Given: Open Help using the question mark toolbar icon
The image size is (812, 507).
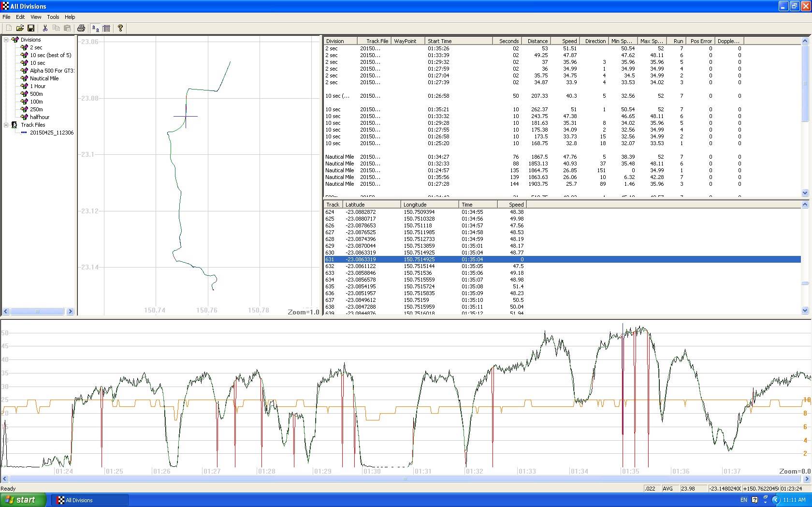Looking at the screenshot, I should [x=120, y=28].
